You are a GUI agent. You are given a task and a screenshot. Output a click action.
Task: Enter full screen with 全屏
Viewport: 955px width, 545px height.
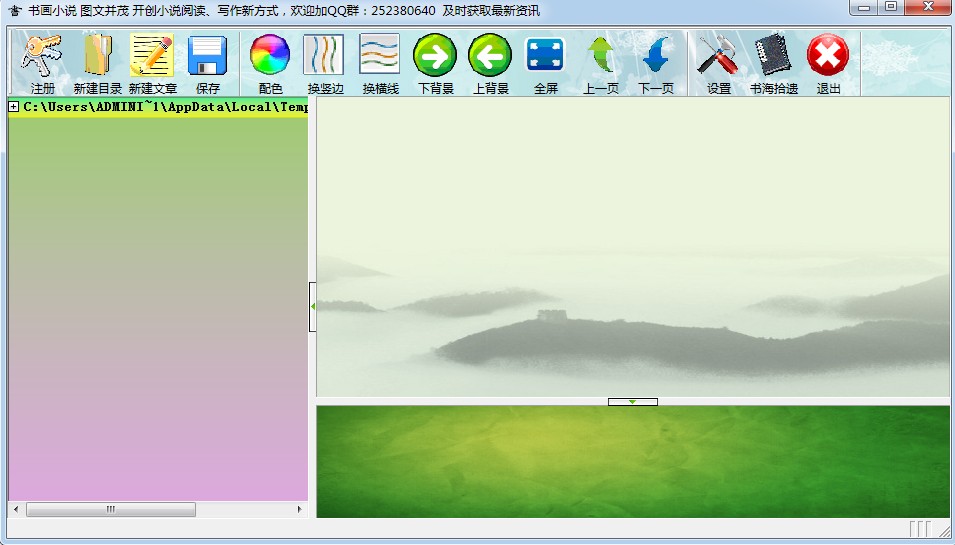(546, 63)
